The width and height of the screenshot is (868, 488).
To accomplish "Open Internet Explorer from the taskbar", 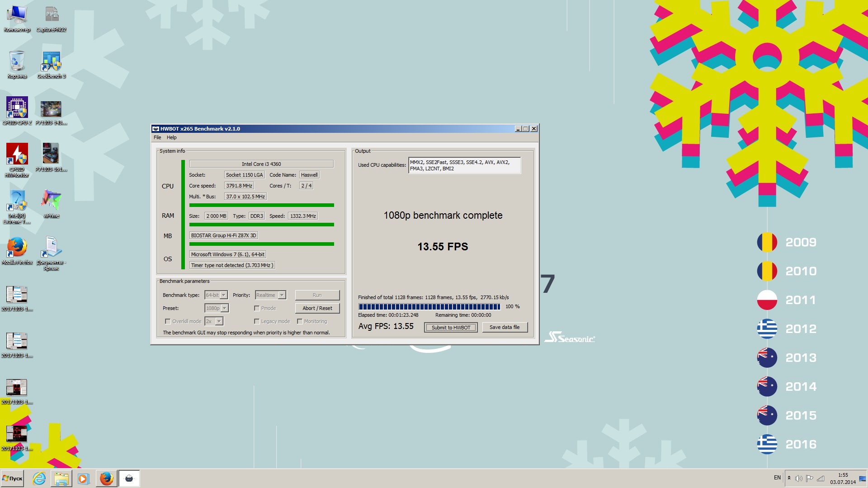I will [x=39, y=479].
